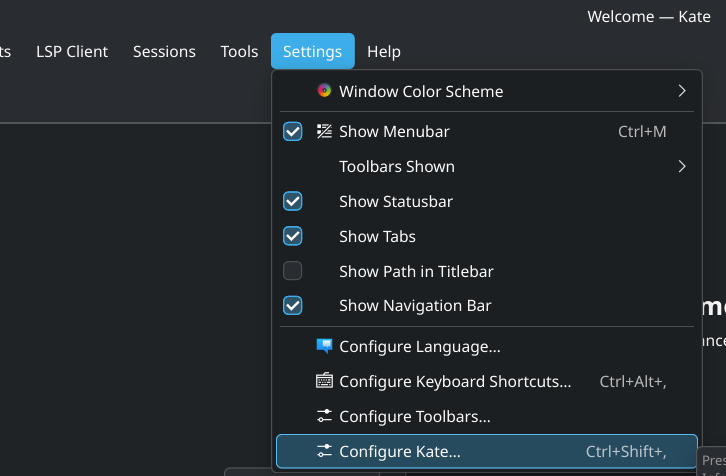Screen dimensions: 726x476
Task: Enable the Show Path in Titlebar checkbox
Action: (x=293, y=271)
